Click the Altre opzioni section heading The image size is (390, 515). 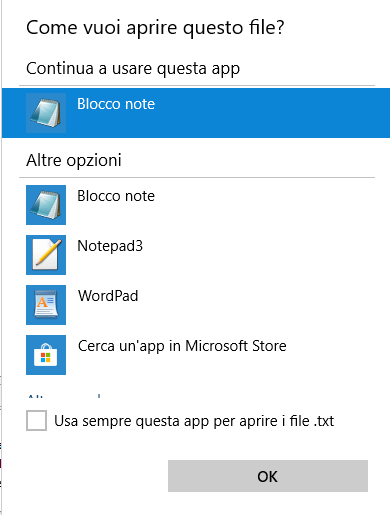[74, 160]
